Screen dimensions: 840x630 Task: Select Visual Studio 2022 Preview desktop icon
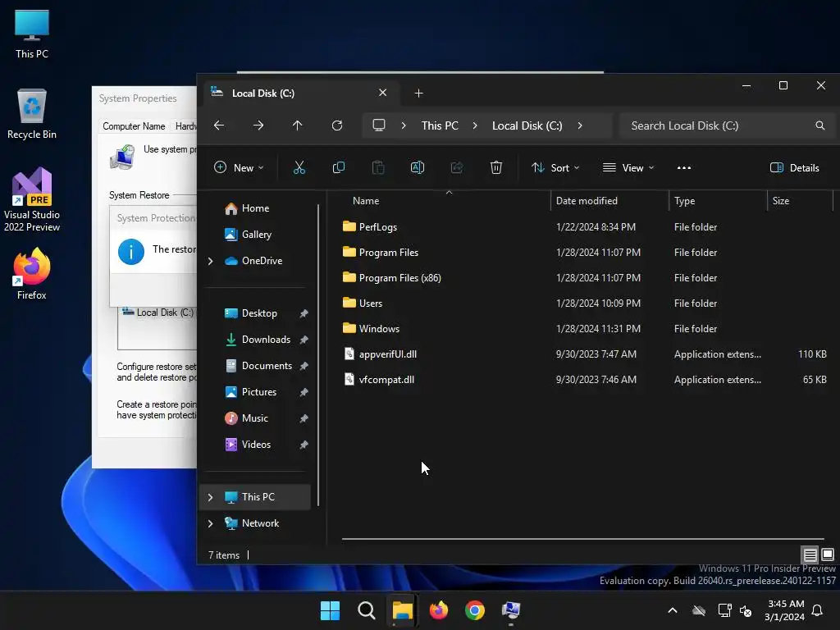pos(32,200)
